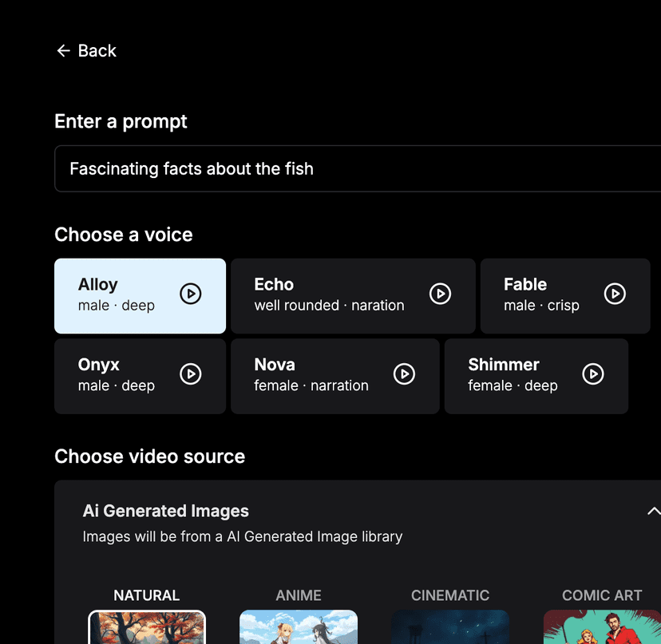Choose the Echo voice option
Screen dimensions: 661x644
click(329, 294)
